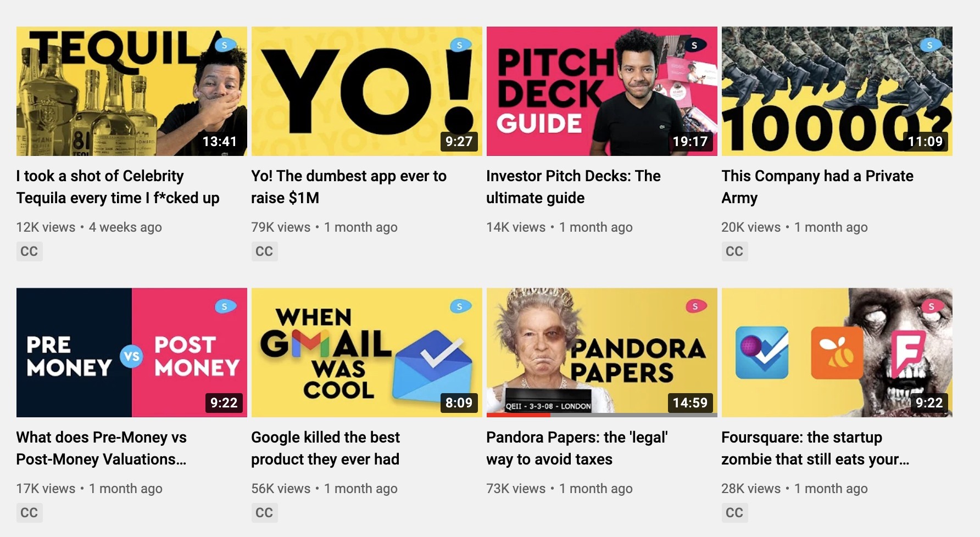This screenshot has height=537, width=980.
Task: Click the 13:41 duration badge on Tequila thumbnail
Action: (x=219, y=142)
